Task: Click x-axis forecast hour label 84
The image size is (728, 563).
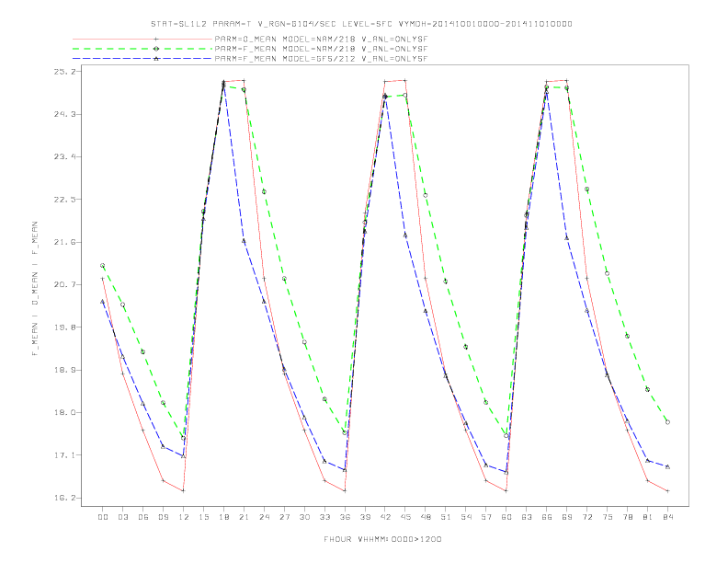Action: click(667, 517)
